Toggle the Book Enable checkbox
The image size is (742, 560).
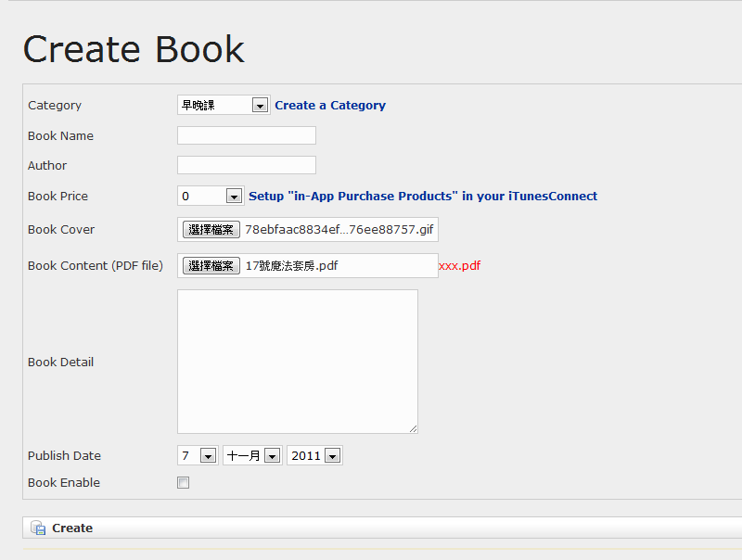[183, 482]
